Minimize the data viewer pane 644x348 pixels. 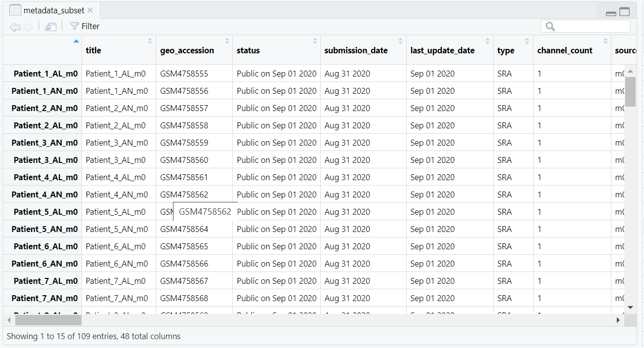point(611,13)
